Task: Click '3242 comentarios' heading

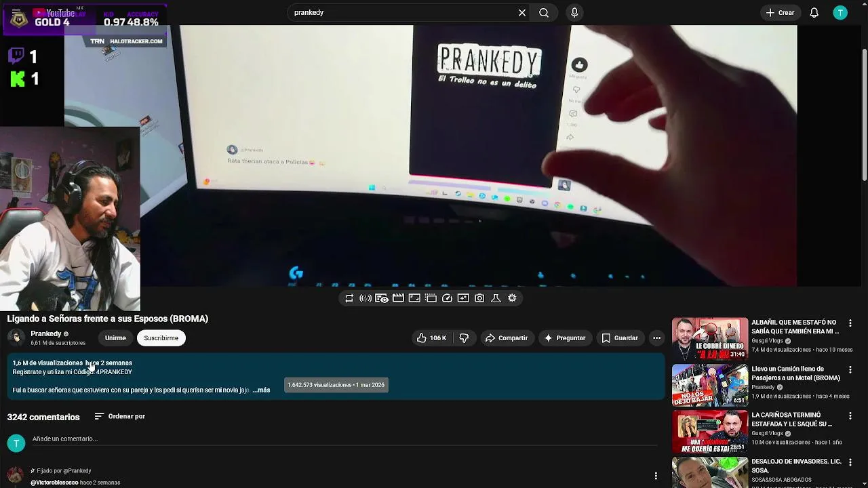Action: 43,417
